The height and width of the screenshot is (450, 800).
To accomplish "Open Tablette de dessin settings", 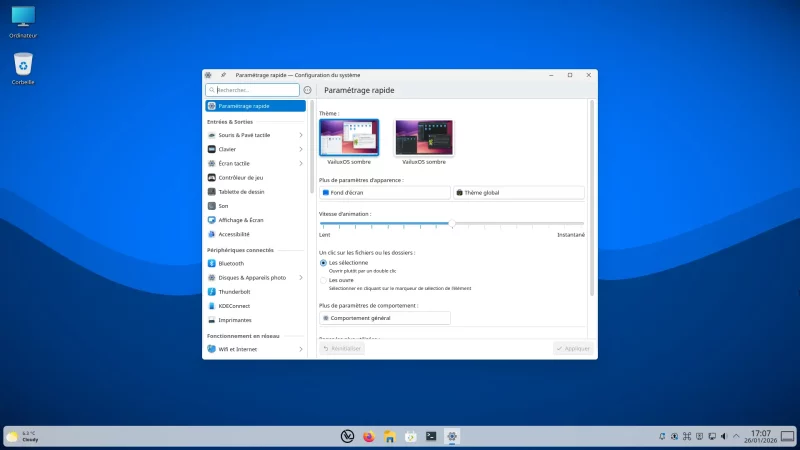I will pyautogui.click(x=241, y=192).
